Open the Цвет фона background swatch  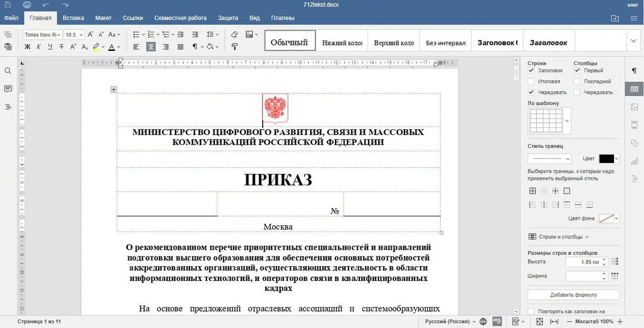608,218
